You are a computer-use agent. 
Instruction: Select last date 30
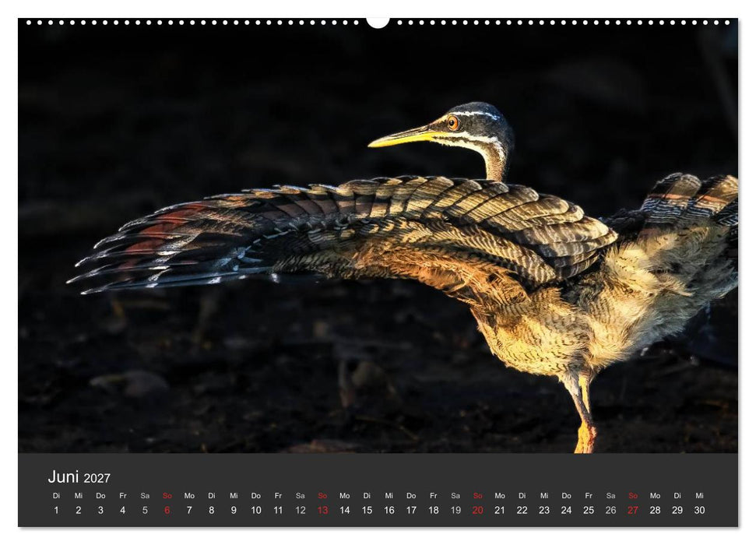tap(700, 510)
